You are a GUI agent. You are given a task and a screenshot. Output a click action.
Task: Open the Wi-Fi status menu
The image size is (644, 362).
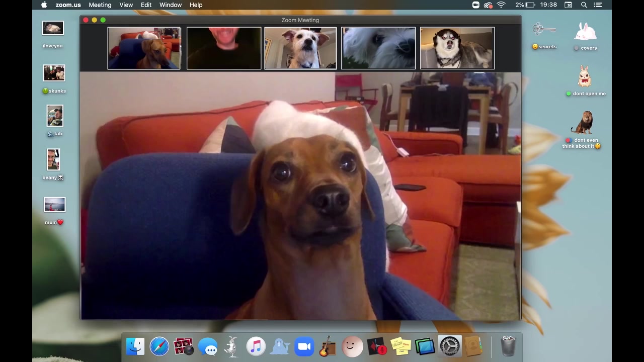pos(501,5)
